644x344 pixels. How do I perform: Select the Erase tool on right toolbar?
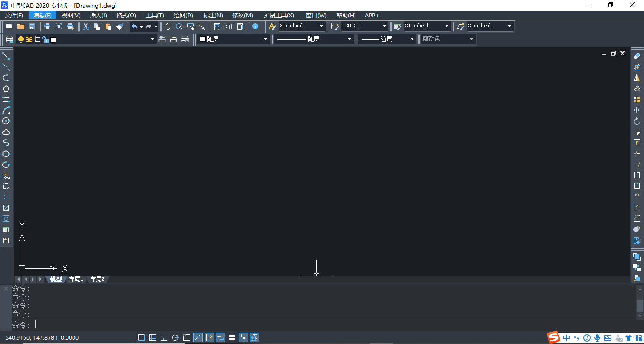[637, 55]
